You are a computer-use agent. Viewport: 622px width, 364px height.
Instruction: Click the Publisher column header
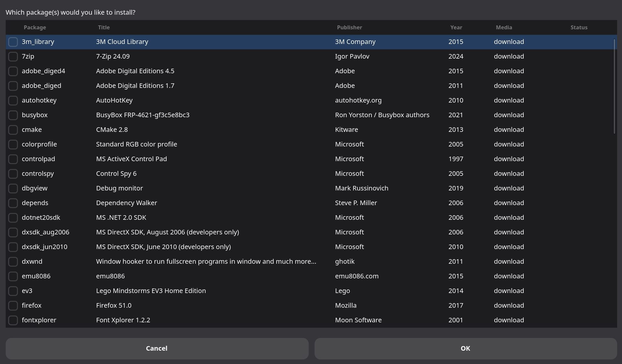(x=349, y=28)
